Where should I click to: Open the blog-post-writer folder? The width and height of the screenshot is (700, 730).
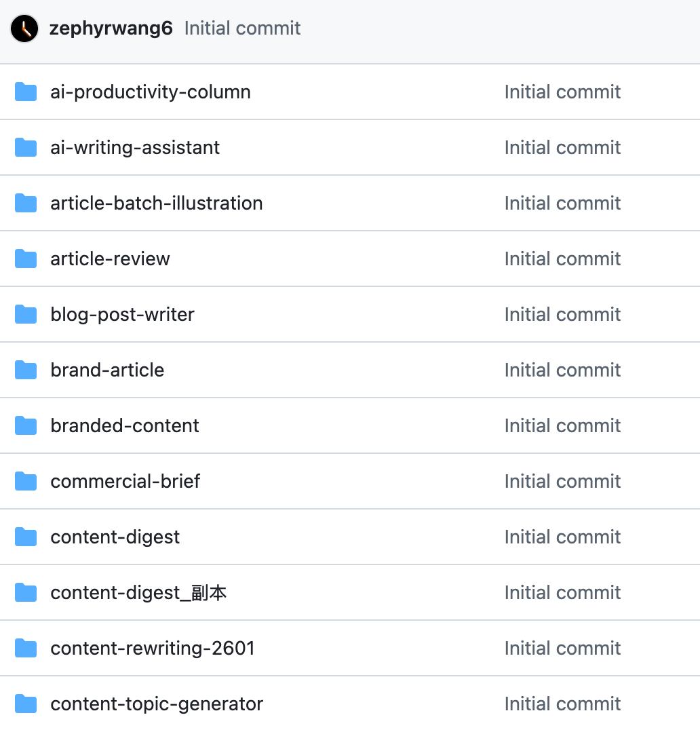(122, 314)
